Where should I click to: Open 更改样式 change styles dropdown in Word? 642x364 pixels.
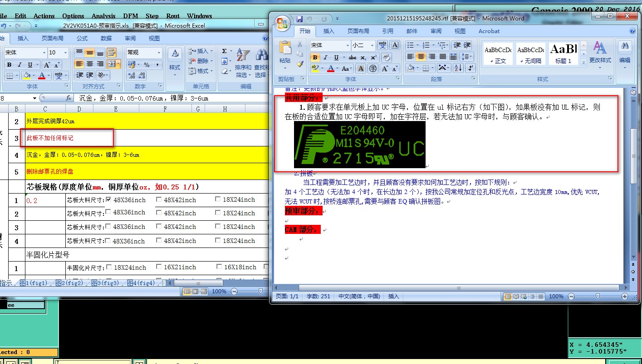600,55
